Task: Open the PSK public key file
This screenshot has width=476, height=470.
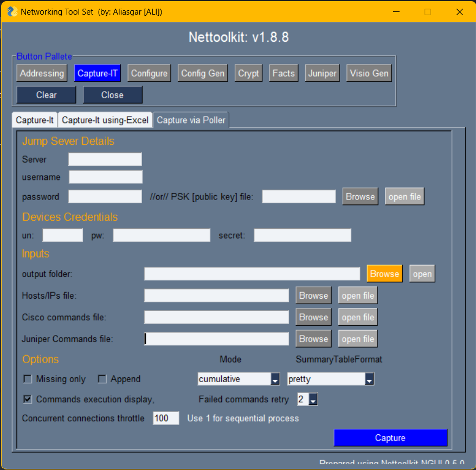Action: click(x=404, y=196)
